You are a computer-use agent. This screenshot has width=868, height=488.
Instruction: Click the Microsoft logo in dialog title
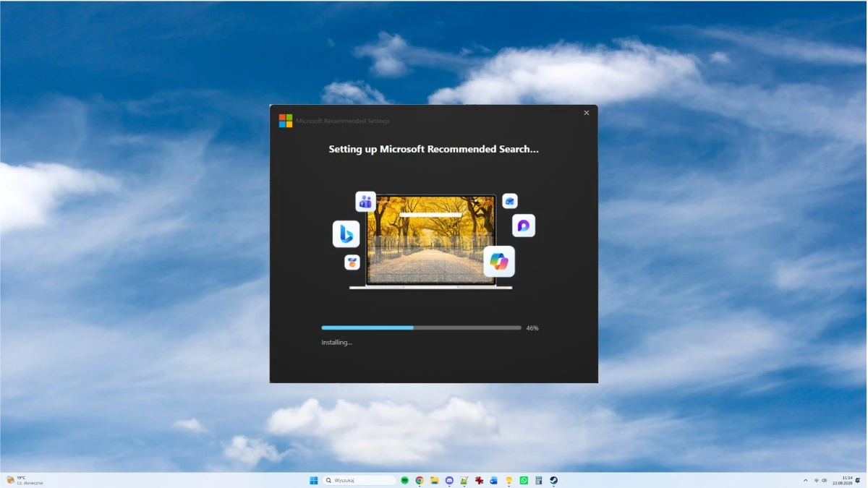(286, 121)
